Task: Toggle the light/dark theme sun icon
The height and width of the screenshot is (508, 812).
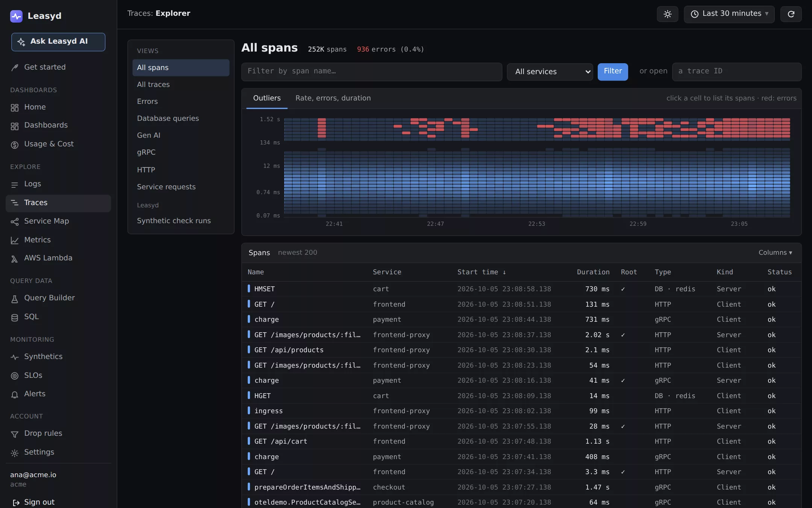Action: [x=667, y=14]
